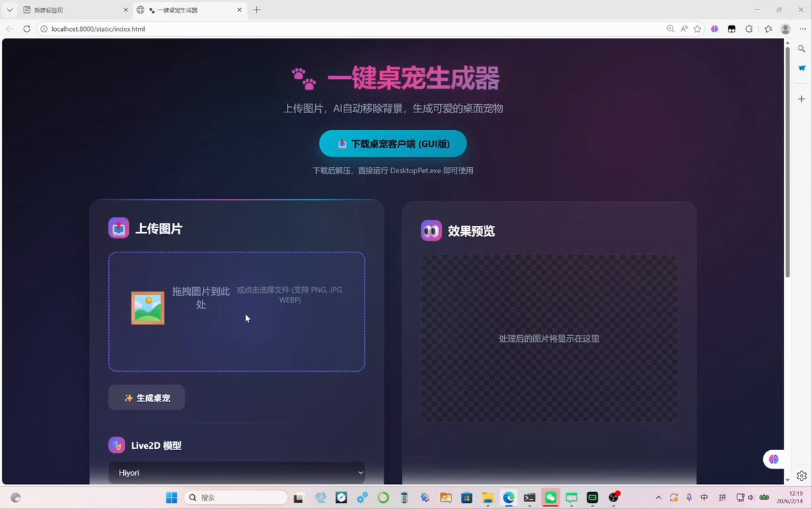Open the terminal icon in the taskbar
Viewport: 812px width, 509px height.
point(530,497)
